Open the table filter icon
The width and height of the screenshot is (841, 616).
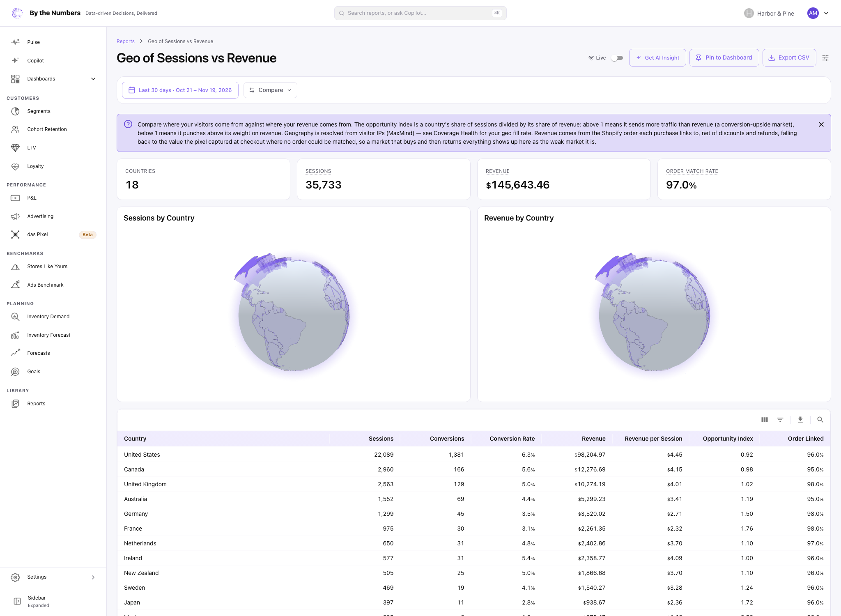(x=780, y=420)
